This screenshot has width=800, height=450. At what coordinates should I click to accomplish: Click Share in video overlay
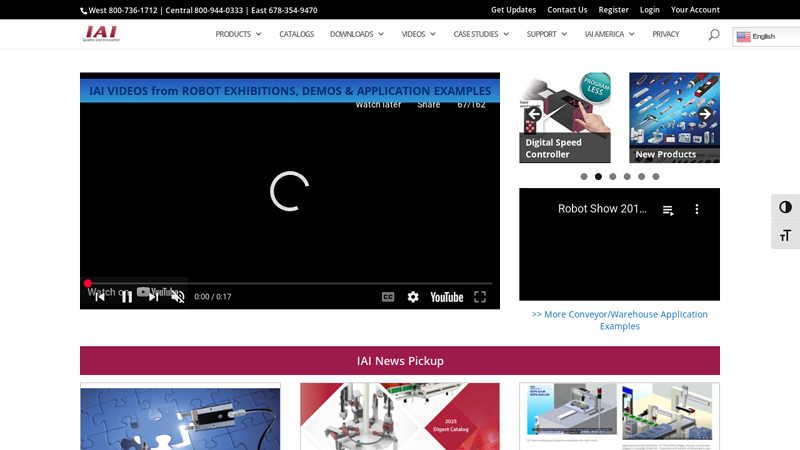pos(429,105)
